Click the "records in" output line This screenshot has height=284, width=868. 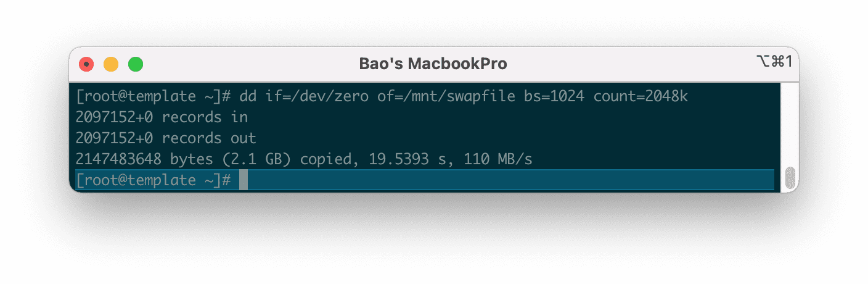pos(162,117)
